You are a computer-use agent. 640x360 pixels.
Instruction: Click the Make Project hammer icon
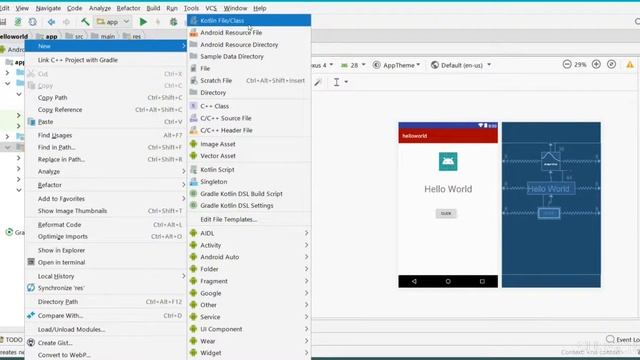(85, 22)
